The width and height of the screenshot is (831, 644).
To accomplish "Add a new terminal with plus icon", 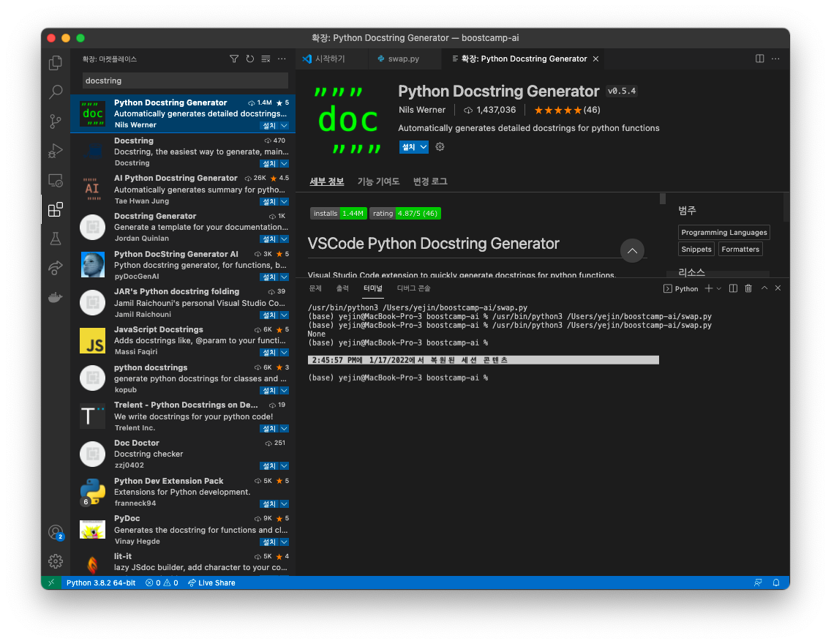I will pyautogui.click(x=709, y=288).
